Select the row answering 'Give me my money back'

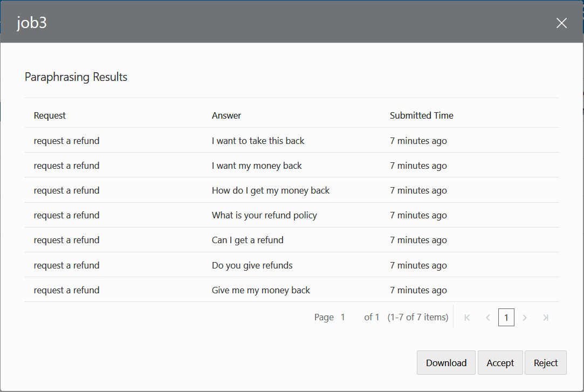[x=261, y=290]
